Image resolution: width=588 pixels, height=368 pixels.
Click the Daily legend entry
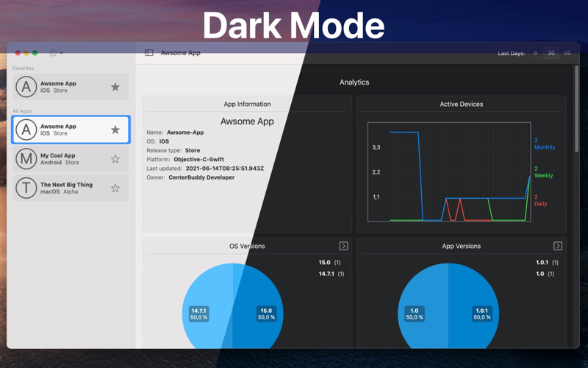coord(540,200)
